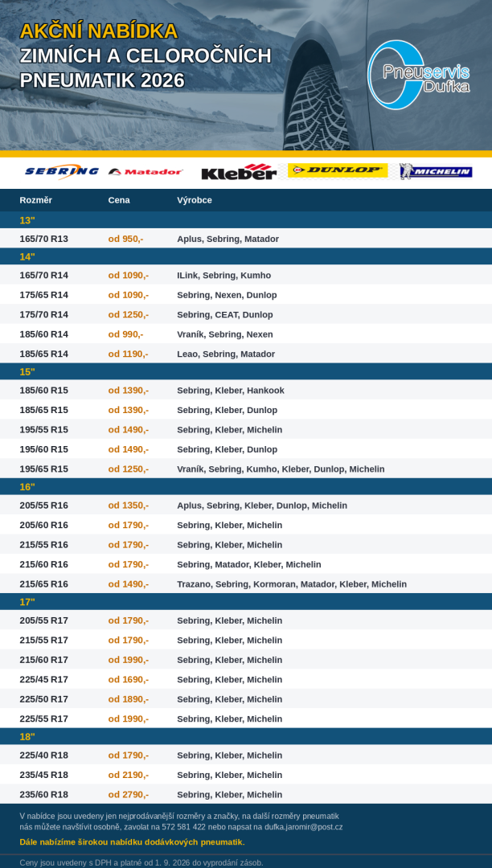Click the price od 2790,-

(129, 795)
